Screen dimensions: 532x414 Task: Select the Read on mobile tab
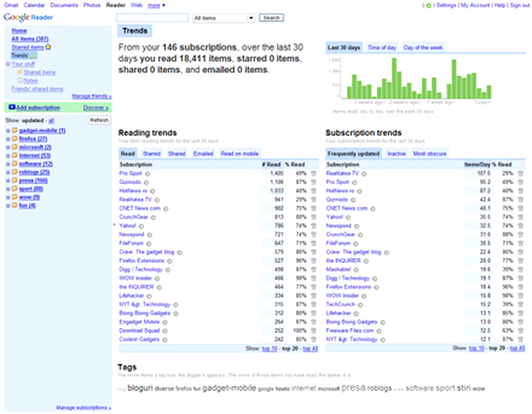coord(239,153)
